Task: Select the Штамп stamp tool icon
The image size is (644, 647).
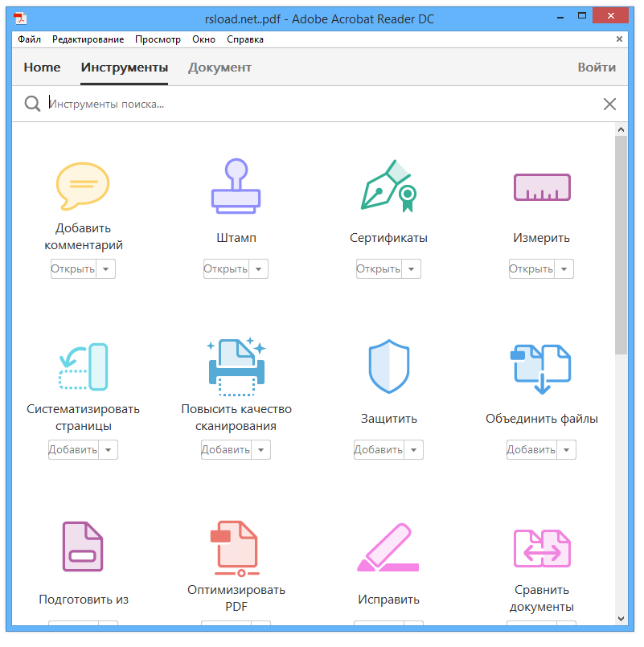Action: click(236, 186)
